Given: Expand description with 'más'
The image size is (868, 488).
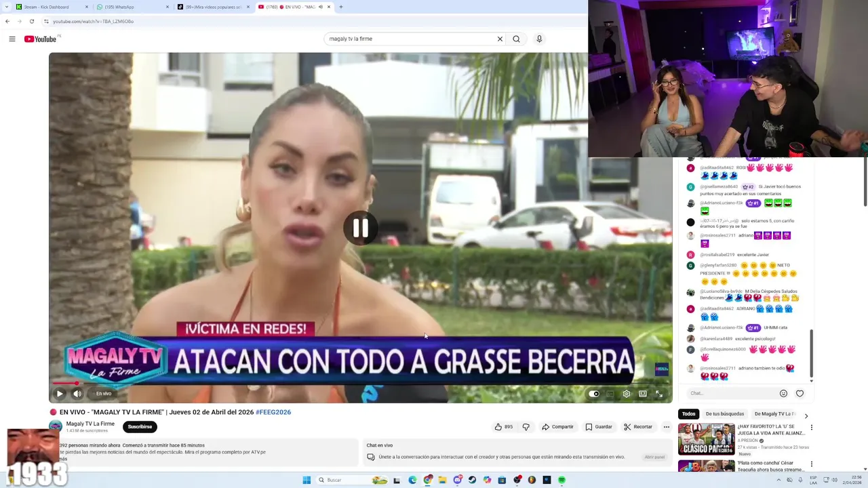Looking at the screenshot, I should tap(63, 459).
